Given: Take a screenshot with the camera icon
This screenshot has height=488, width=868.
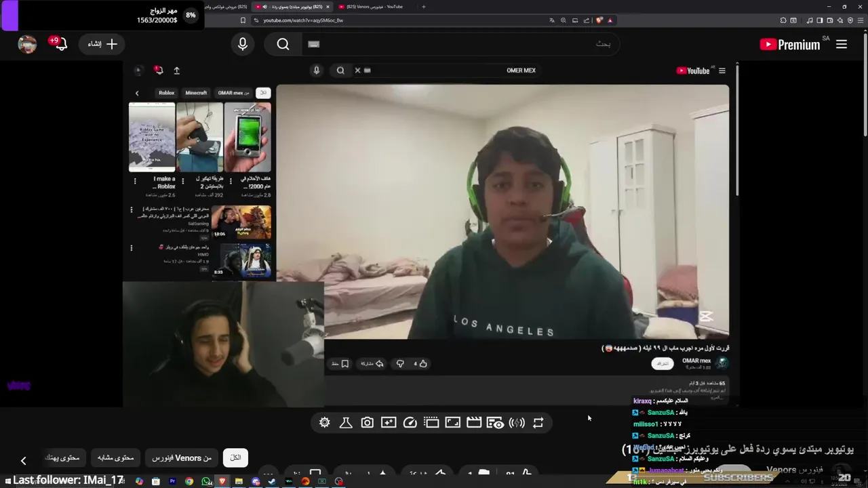Looking at the screenshot, I should [367, 422].
